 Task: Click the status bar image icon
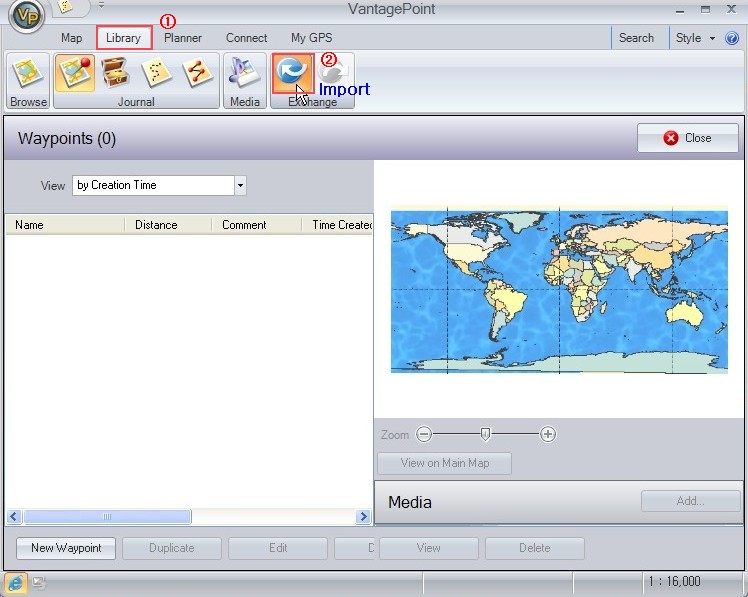click(39, 582)
